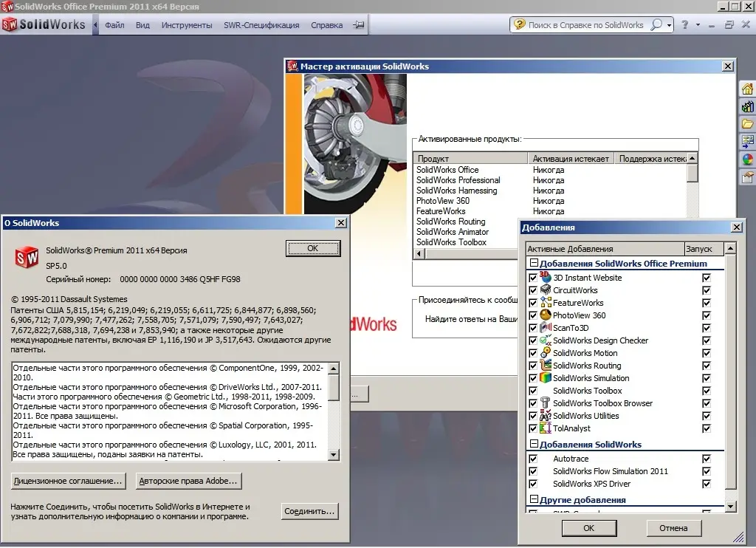Open the Appearances color-ball task pane tab

(x=747, y=160)
